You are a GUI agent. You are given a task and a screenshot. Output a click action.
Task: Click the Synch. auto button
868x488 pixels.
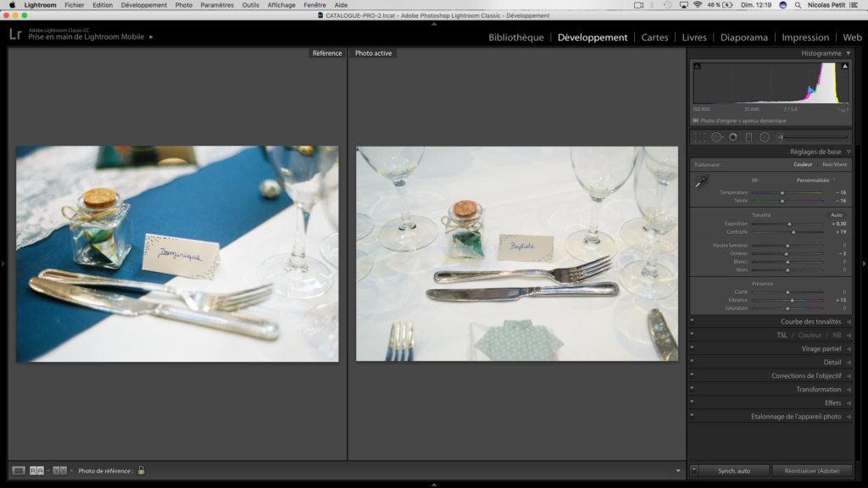(x=734, y=471)
